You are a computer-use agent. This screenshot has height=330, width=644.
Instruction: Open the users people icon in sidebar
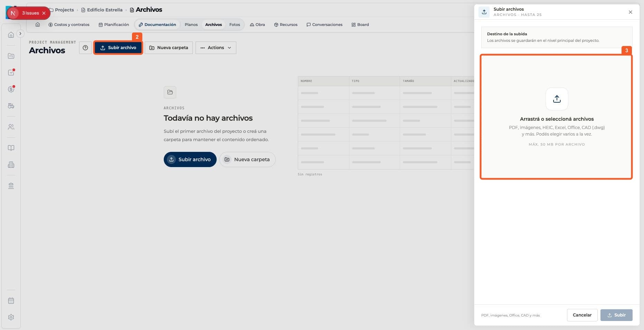pyautogui.click(x=11, y=127)
